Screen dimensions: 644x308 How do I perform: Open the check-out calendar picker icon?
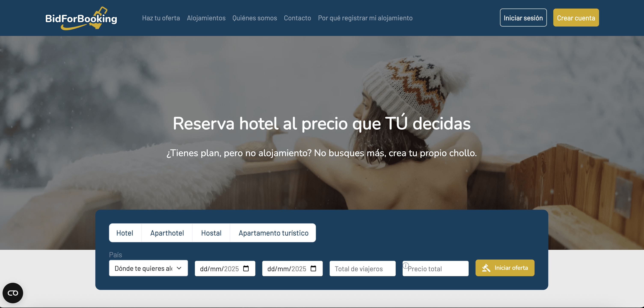[x=314, y=268]
